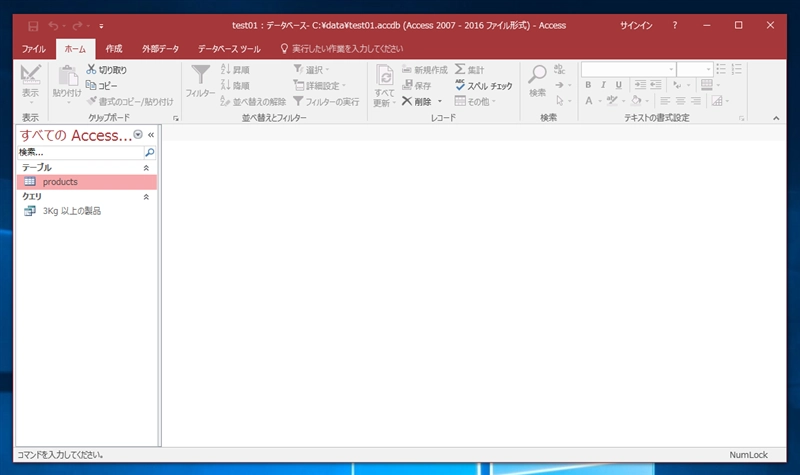Toggle align text left
This screenshot has height=475, width=800.
pyautogui.click(x=665, y=101)
